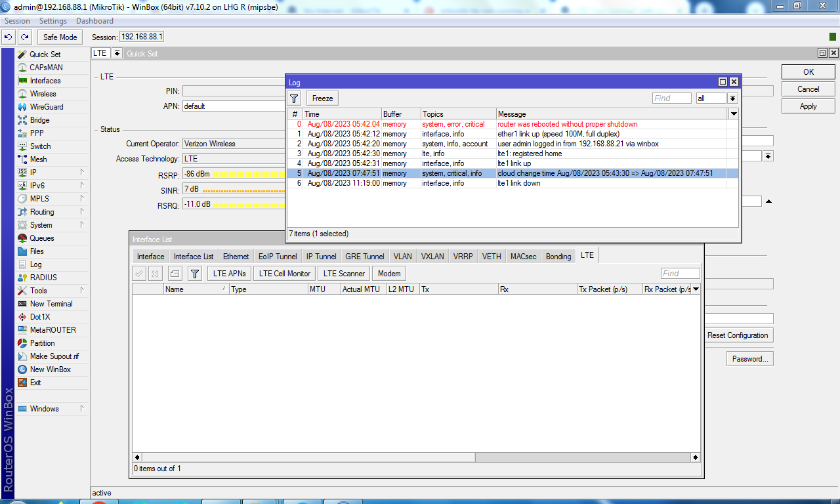Open Log from the sidebar
The image size is (840, 504).
pyautogui.click(x=35, y=264)
